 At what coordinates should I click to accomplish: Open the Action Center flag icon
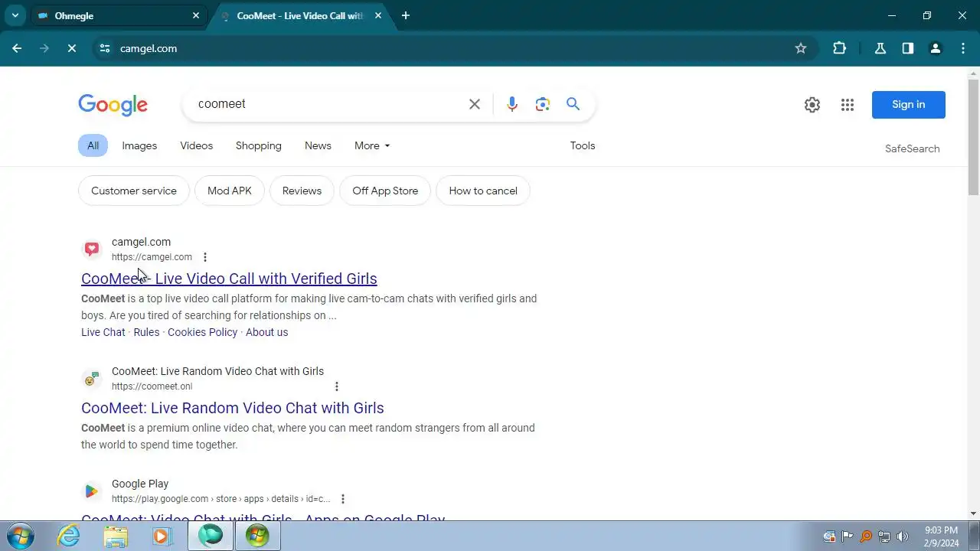pos(848,536)
